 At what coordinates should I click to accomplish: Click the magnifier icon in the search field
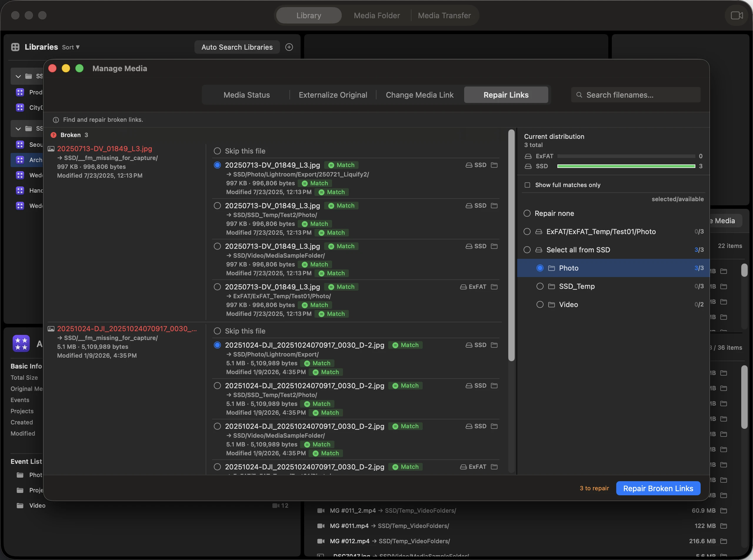click(579, 95)
